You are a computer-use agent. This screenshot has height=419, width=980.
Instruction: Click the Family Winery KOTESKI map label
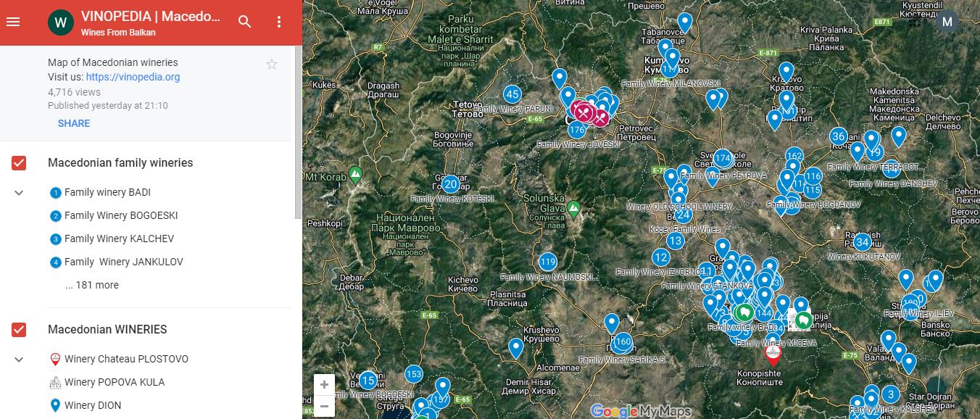click(x=452, y=199)
